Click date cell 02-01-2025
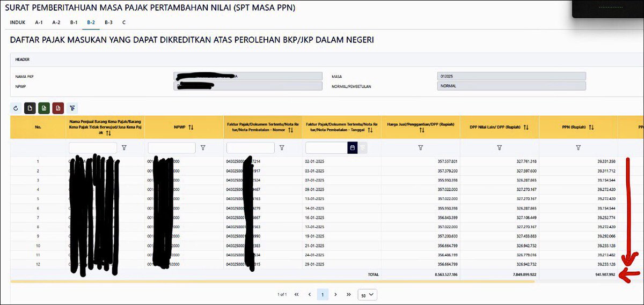This screenshot has height=305, width=644. pos(314,161)
